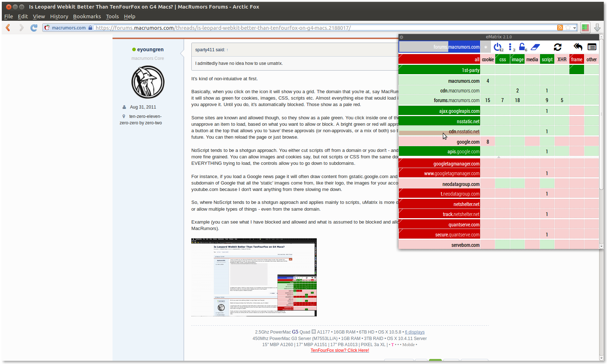Click the cdn.nsstatic.net domain row
Screen dimensions: 607x364
(x=439, y=131)
